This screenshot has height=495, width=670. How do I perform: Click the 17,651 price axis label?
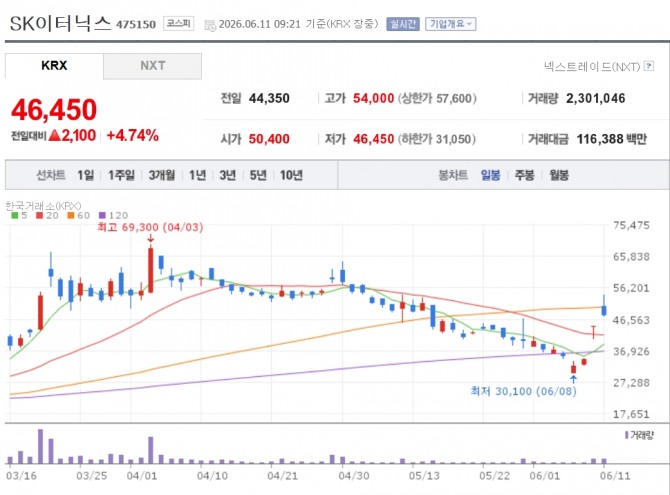(631, 414)
